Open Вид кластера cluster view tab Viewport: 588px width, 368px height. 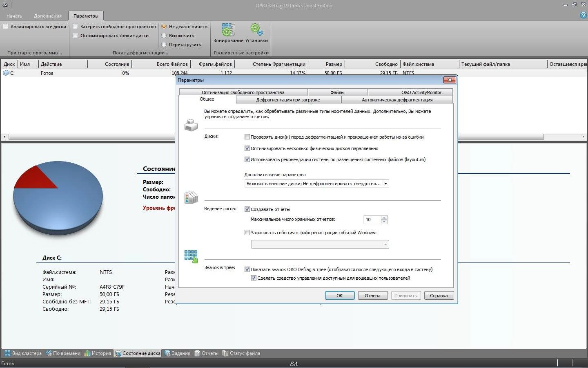pyautogui.click(x=23, y=353)
